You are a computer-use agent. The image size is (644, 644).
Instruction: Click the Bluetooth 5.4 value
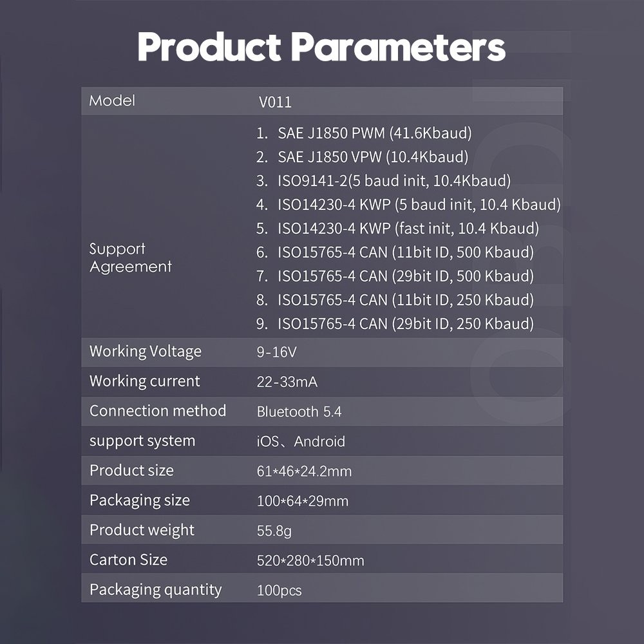tap(299, 412)
